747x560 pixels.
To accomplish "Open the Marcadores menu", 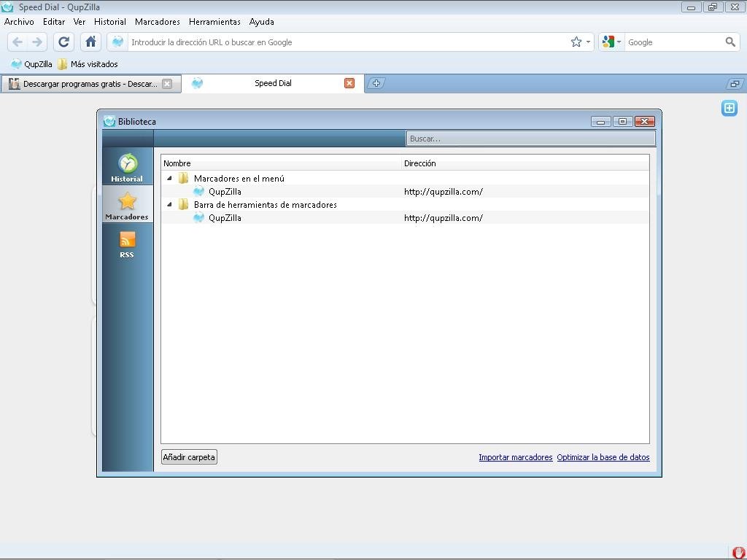I will tap(158, 22).
